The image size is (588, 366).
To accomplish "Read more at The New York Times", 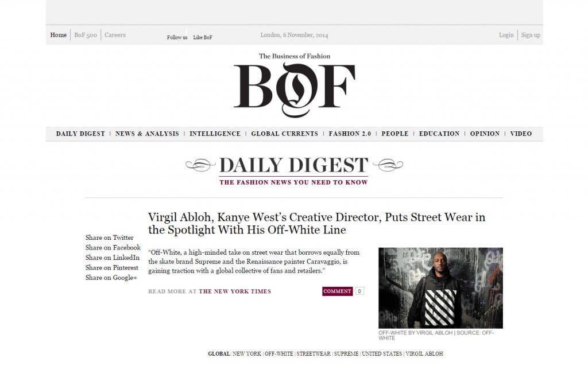I will click(x=235, y=291).
